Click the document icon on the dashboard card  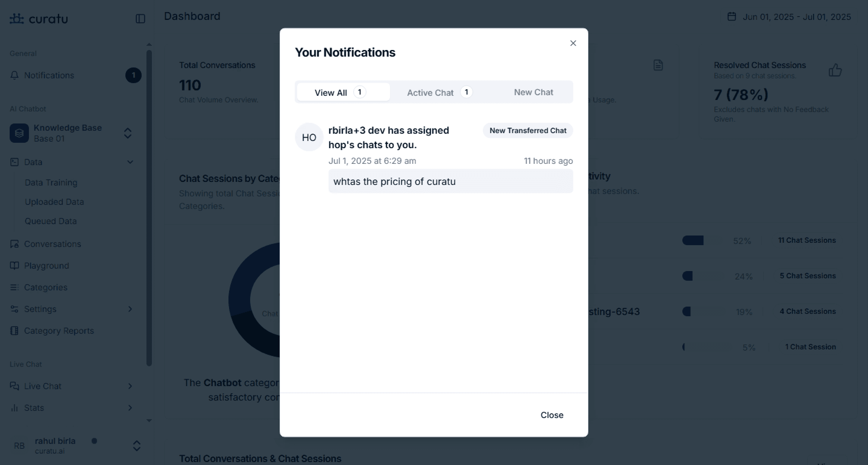coord(658,65)
